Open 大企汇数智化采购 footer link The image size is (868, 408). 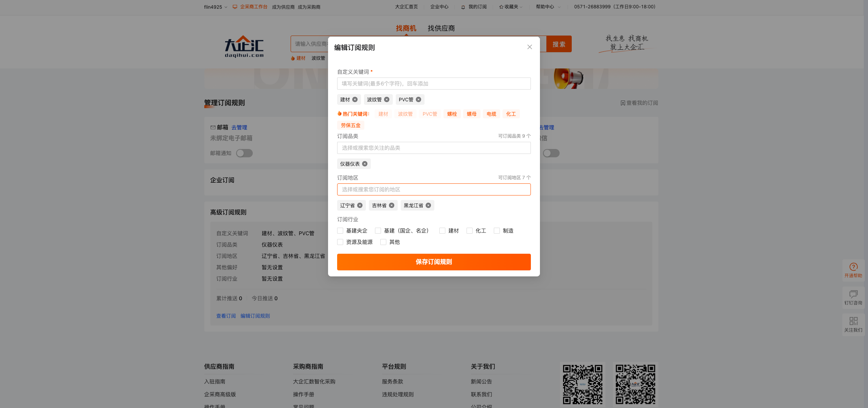point(314,382)
